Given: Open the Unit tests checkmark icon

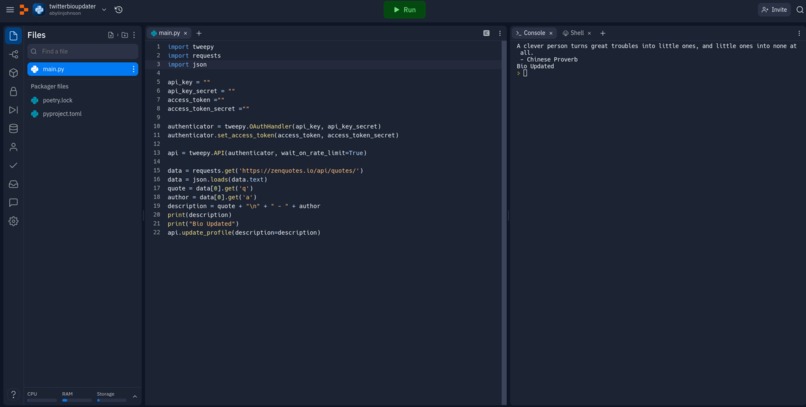Looking at the screenshot, I should coord(13,165).
